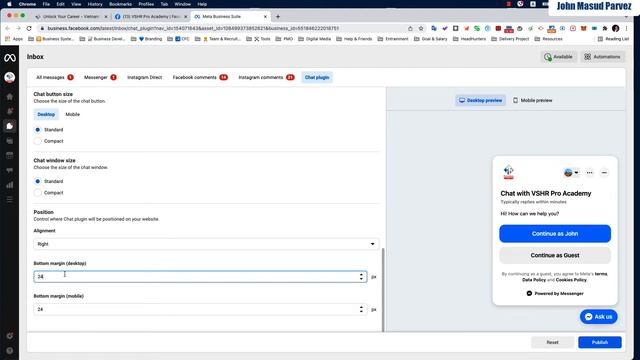
Task: Go back with browser back arrow
Action: pyautogui.click(x=8, y=28)
